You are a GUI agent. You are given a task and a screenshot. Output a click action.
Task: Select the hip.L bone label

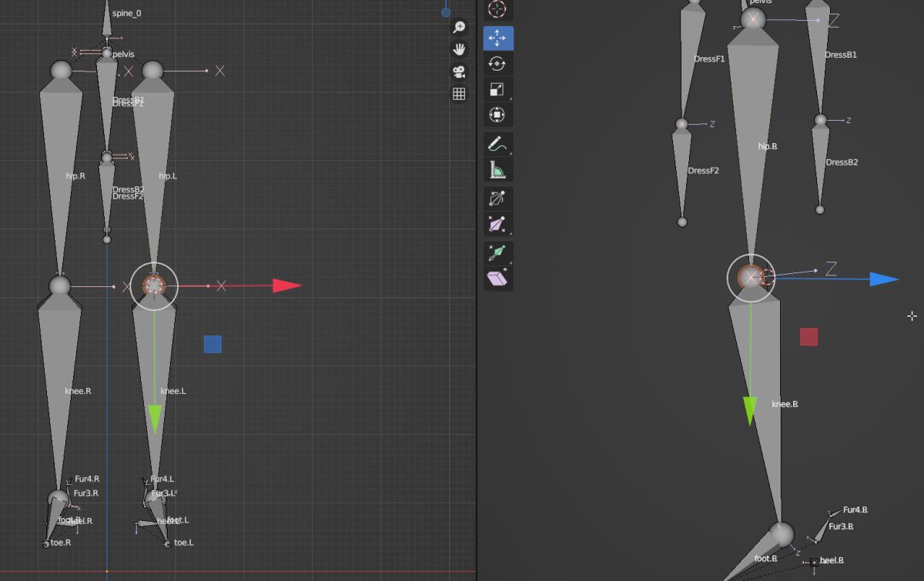coord(168,176)
